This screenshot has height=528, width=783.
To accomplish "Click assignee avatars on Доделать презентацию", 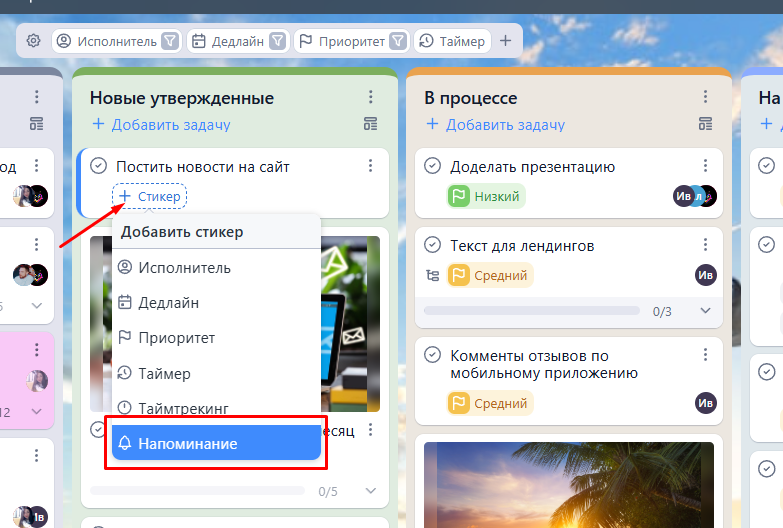I will (x=695, y=196).
